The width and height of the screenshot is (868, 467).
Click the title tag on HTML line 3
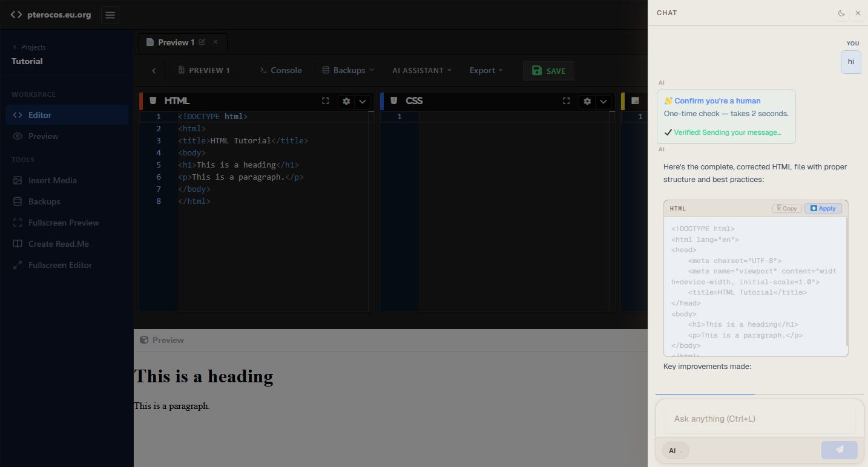(x=243, y=140)
